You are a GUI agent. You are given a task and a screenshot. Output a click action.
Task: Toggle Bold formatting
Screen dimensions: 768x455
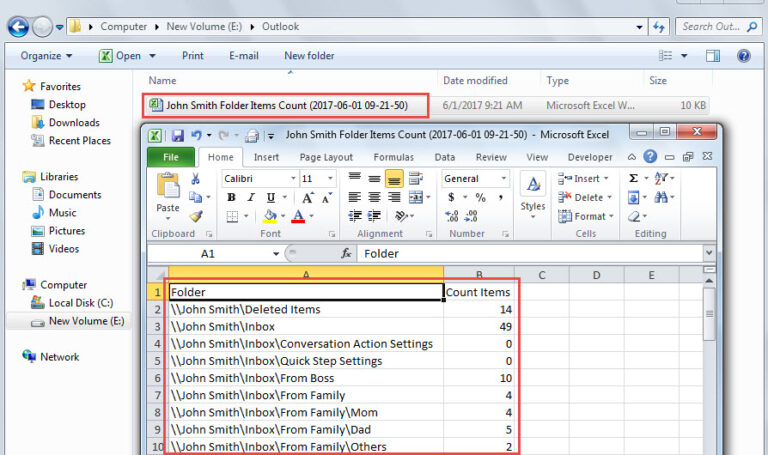click(231, 198)
